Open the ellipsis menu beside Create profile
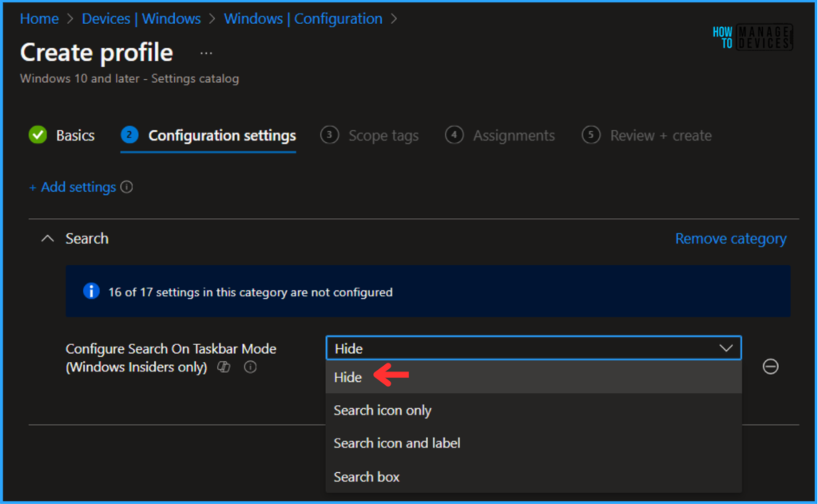This screenshot has height=504, width=818. pyautogui.click(x=206, y=54)
